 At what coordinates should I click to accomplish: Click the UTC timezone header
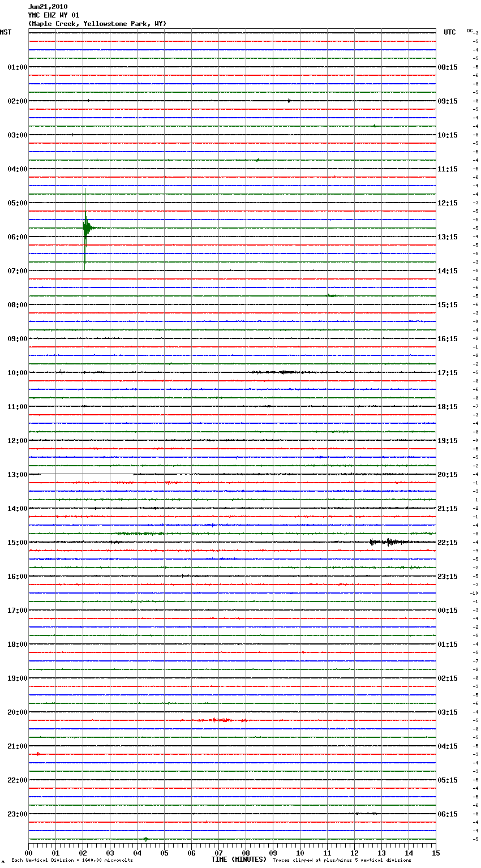(450, 32)
